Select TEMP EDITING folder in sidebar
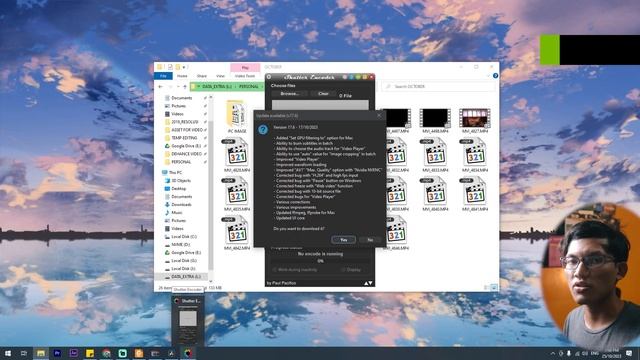 pyautogui.click(x=184, y=138)
